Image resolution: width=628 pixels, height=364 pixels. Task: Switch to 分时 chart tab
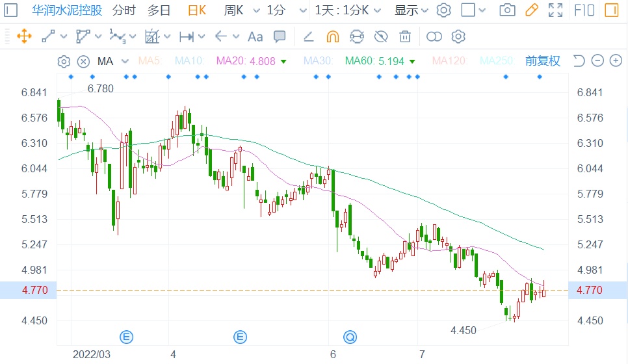tap(124, 10)
